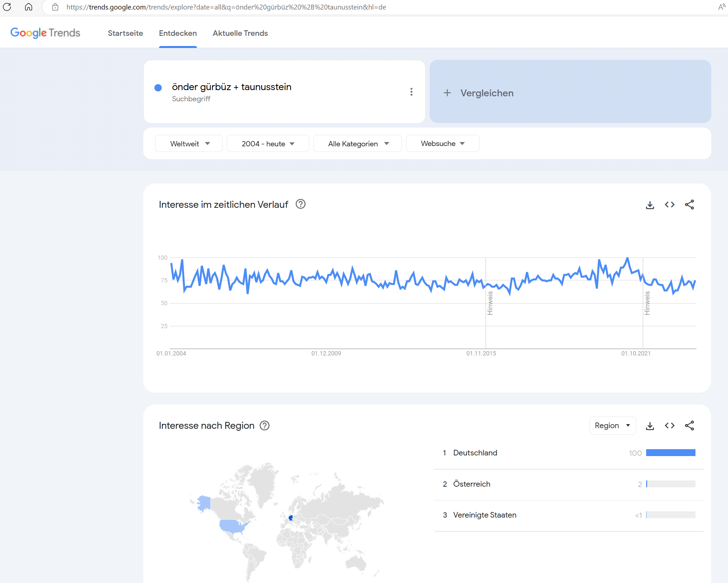Open the Weltweit region dropdown
The image size is (728, 583).
(189, 144)
